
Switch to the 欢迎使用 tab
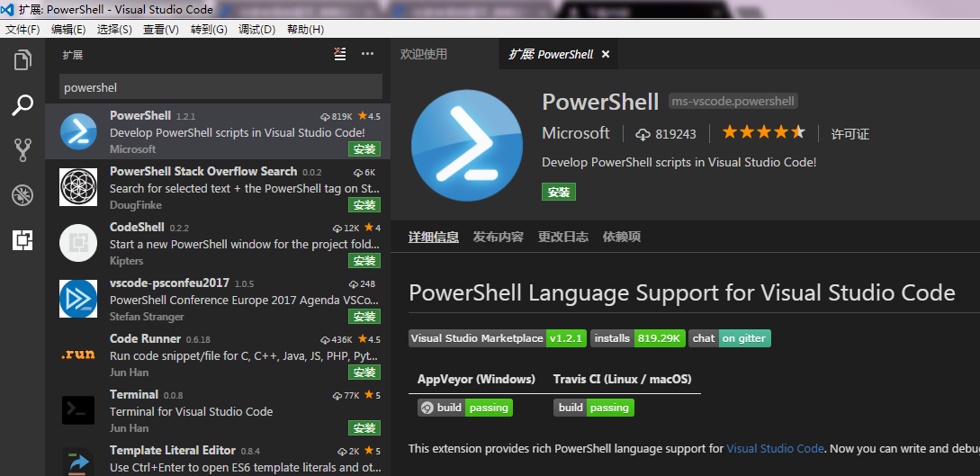[x=424, y=54]
